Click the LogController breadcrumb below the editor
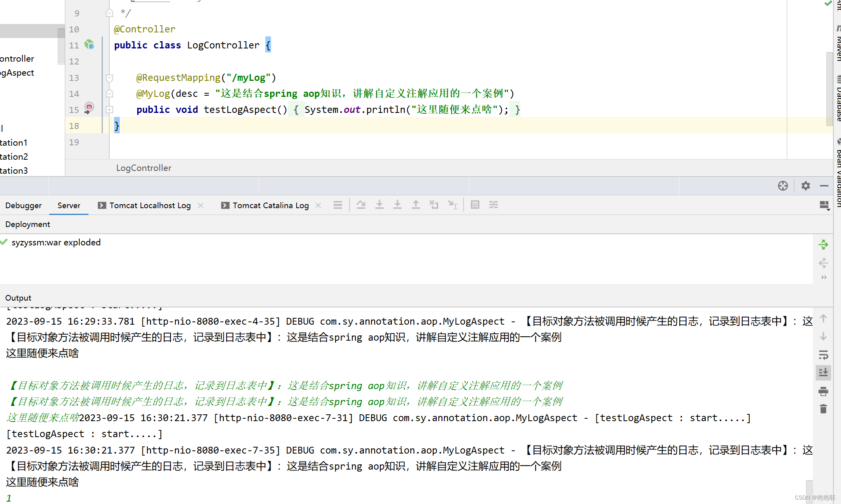 (x=143, y=168)
